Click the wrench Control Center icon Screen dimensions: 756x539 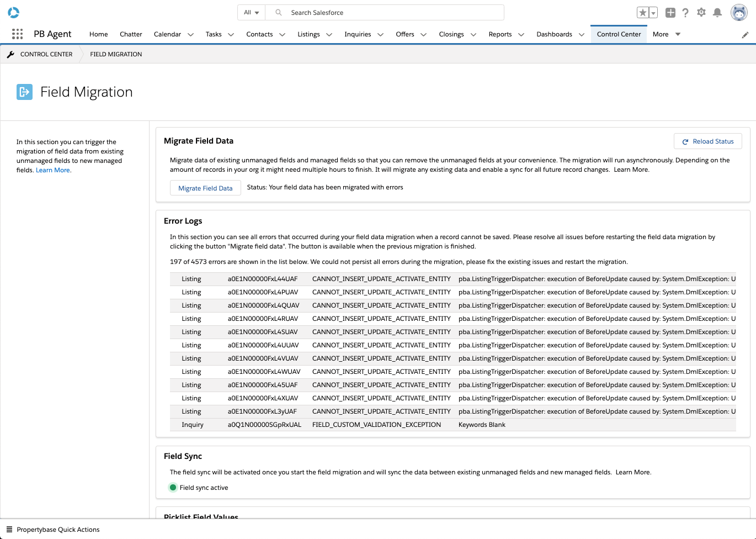point(10,54)
